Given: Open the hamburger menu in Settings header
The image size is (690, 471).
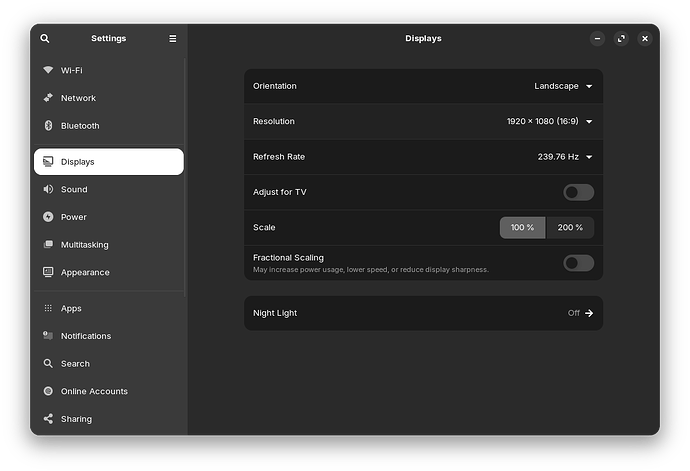Looking at the screenshot, I should (x=172, y=38).
